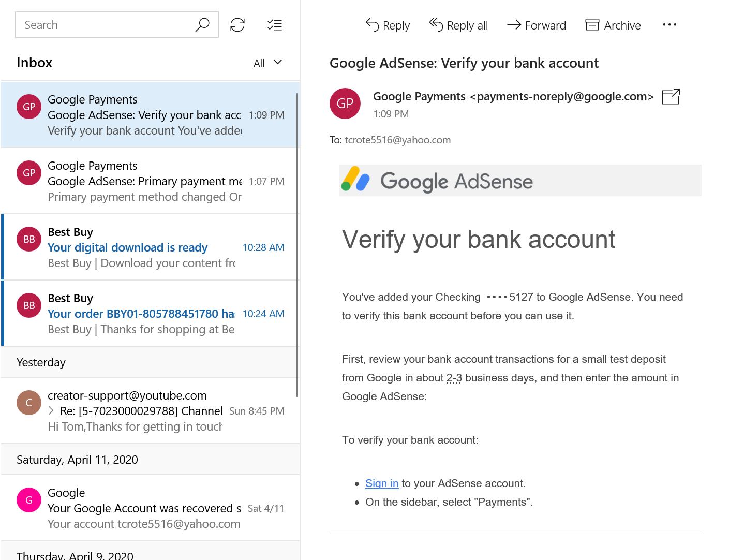Image resolution: width=729 pixels, height=560 pixels.
Task: Click GP avatar in reading pane header
Action: tap(345, 104)
